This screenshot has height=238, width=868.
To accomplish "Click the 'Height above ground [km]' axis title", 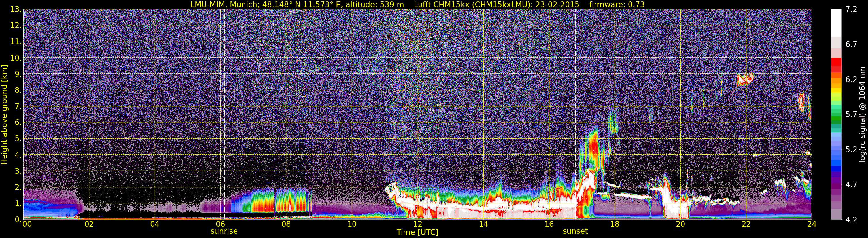I will [4, 114].
